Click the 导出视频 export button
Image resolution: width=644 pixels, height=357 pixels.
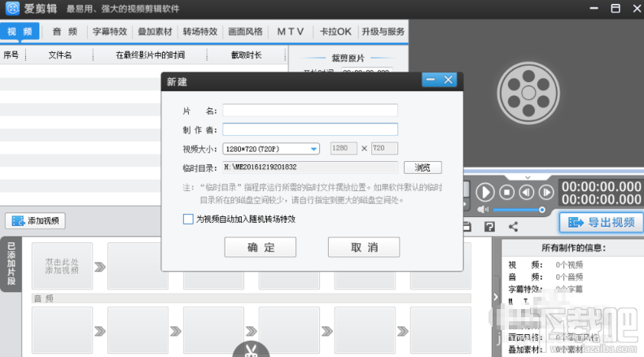click(x=602, y=222)
